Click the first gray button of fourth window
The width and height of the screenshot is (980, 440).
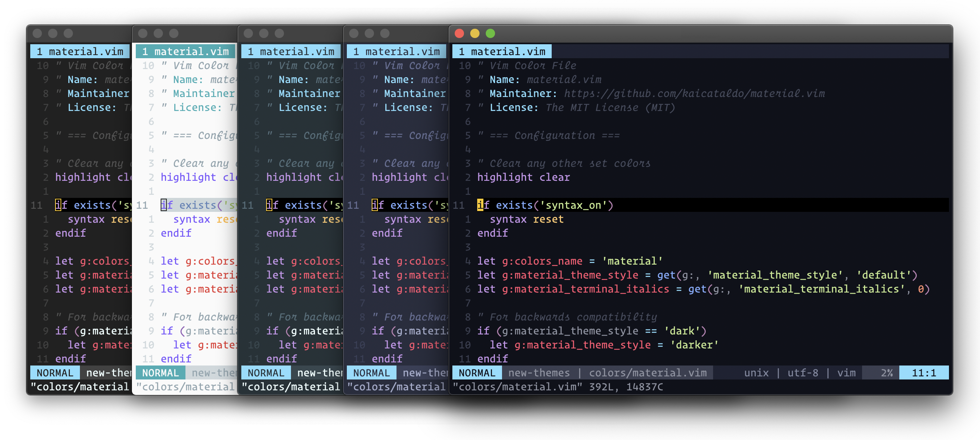click(x=354, y=33)
